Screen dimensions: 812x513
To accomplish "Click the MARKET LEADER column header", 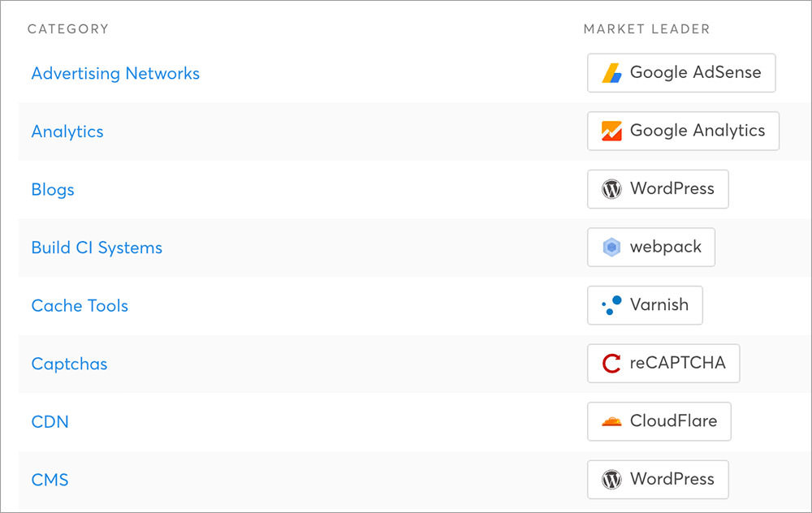I will click(646, 29).
